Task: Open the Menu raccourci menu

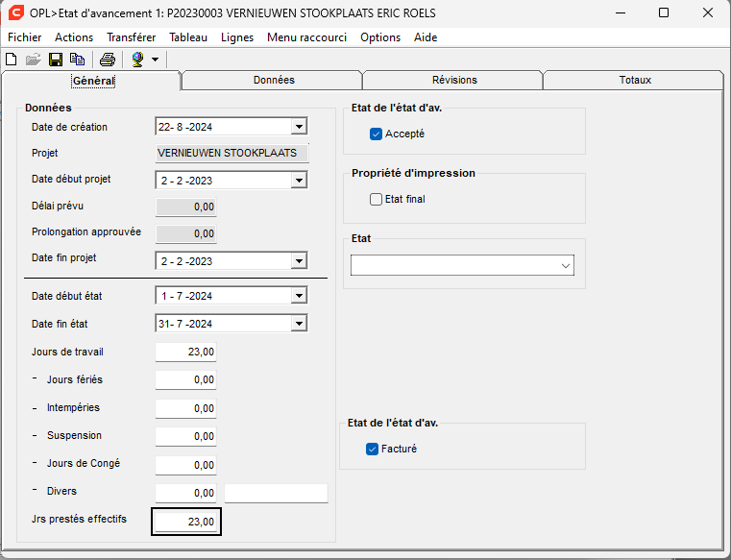Action: point(306,37)
